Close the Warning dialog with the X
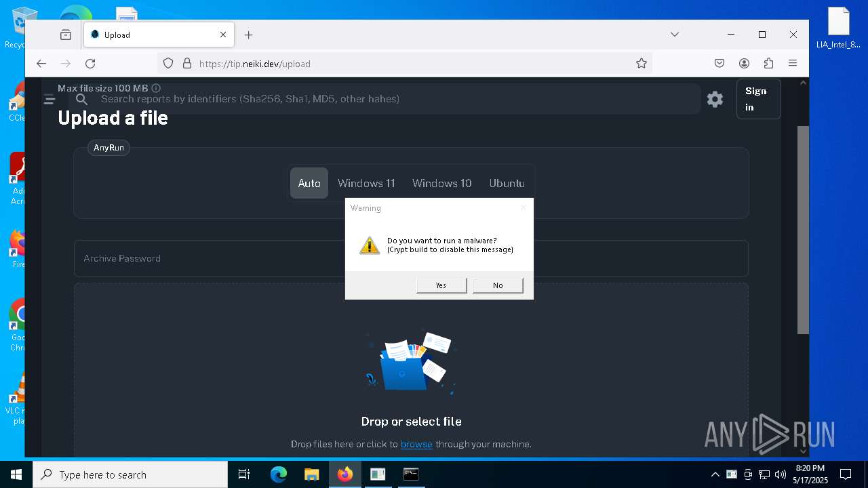Viewport: 868px width, 488px height. (523, 207)
